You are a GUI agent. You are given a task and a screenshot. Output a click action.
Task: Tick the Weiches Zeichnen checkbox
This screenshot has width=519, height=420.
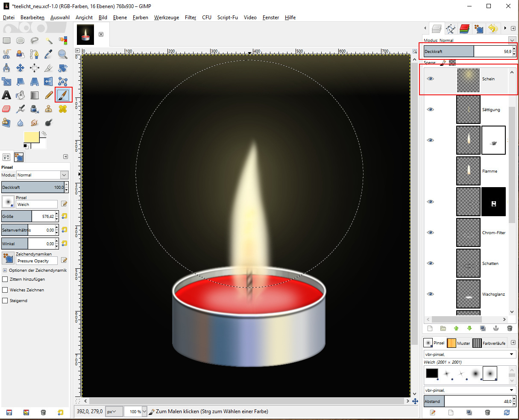coord(5,290)
